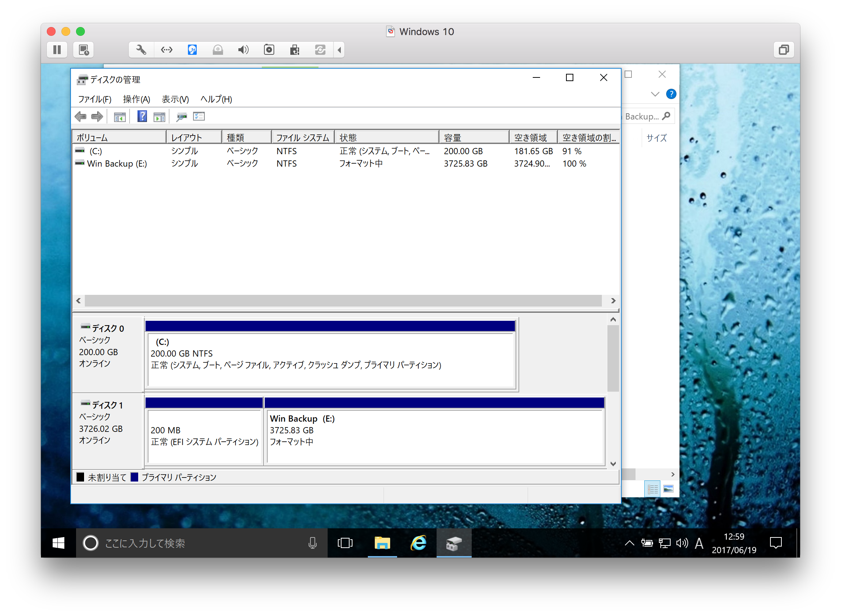
Task: Switch Explorer to large icons view
Action: click(668, 489)
